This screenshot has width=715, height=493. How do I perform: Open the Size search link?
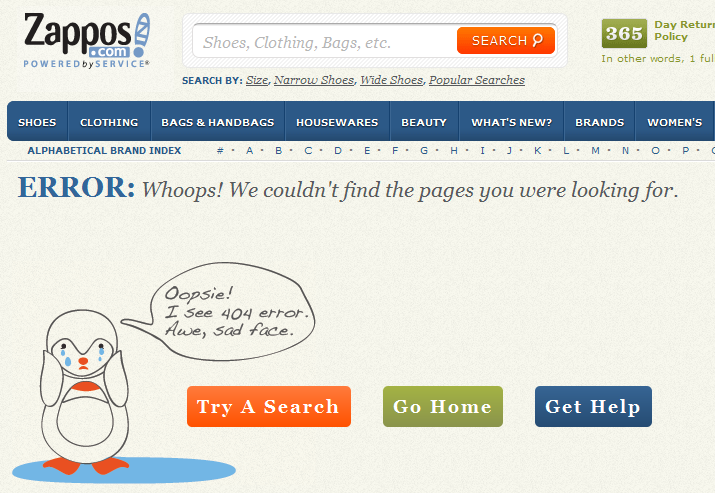point(257,80)
